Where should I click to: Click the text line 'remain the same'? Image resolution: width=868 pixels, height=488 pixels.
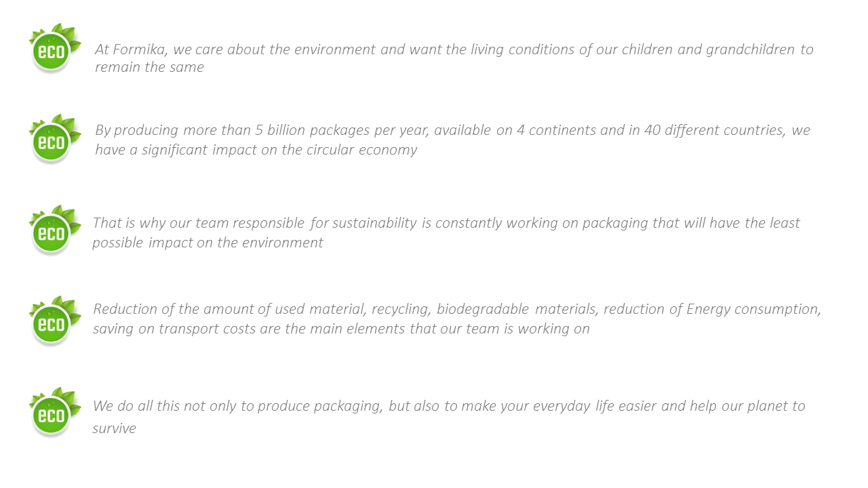point(149,67)
